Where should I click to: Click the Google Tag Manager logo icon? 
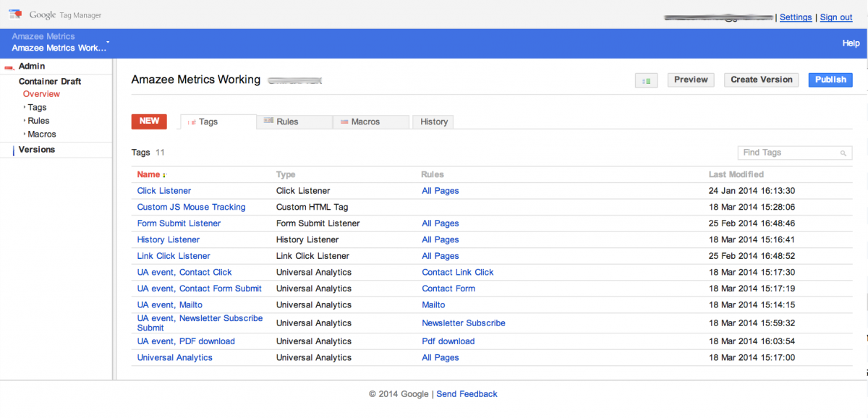15,14
